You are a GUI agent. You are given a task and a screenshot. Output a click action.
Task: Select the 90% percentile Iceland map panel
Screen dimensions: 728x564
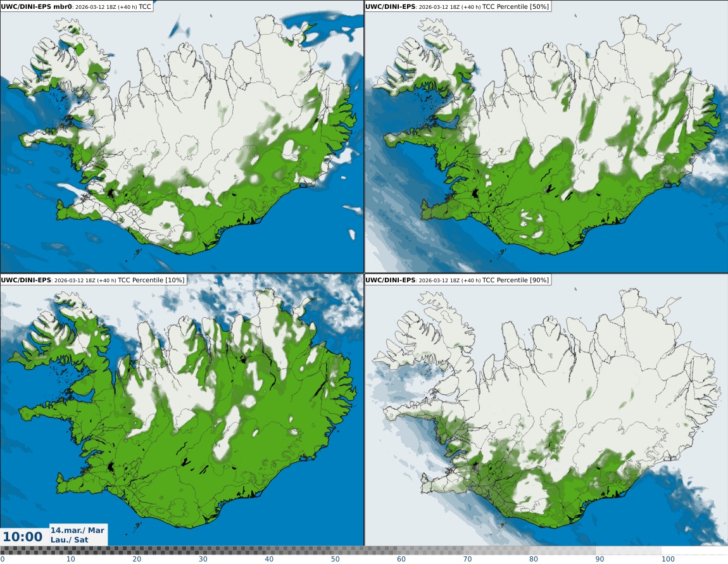tap(546, 410)
